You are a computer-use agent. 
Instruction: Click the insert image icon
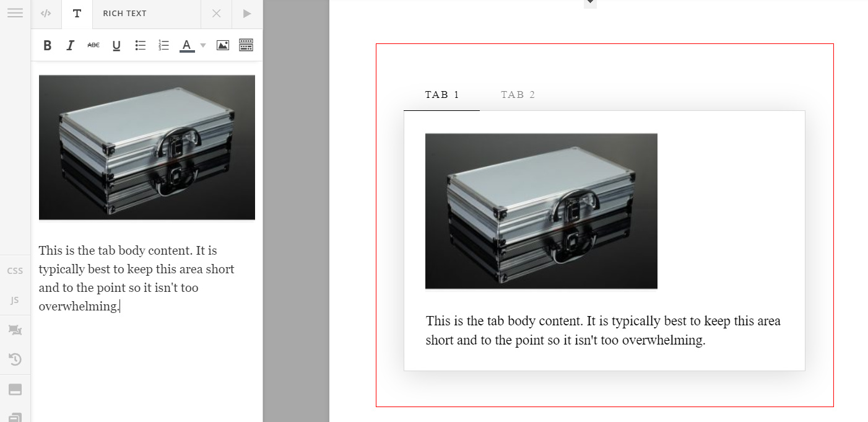(x=223, y=45)
